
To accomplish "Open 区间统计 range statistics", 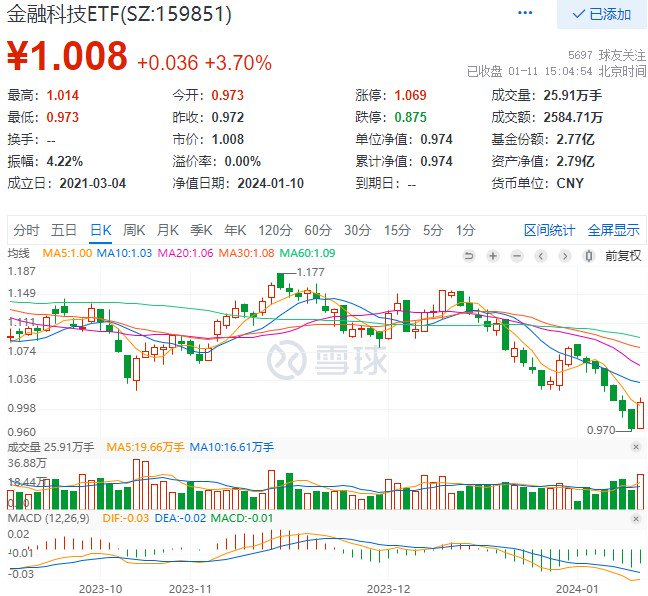I will [x=549, y=230].
